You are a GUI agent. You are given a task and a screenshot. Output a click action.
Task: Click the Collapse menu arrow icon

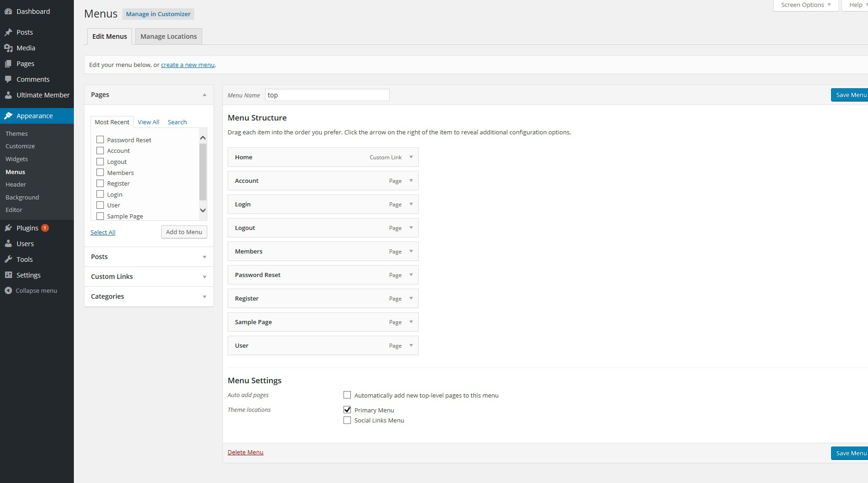tap(8, 291)
